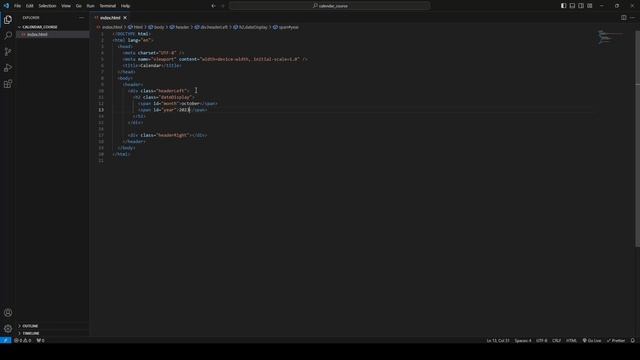Viewport: 640px width, 360px height.
Task: Close the index.html editor tab
Action: tap(125, 18)
